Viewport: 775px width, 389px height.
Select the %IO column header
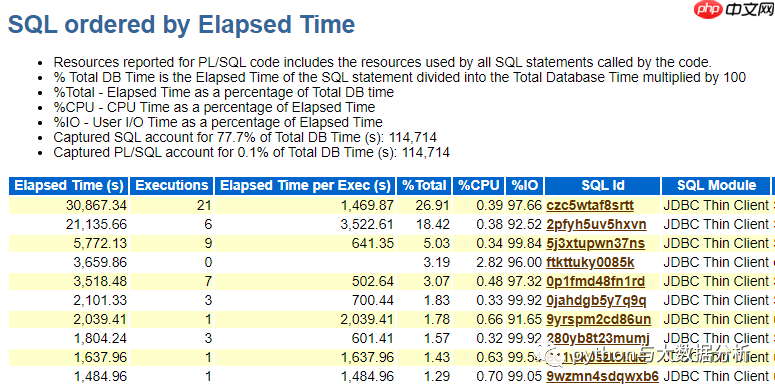(524, 186)
